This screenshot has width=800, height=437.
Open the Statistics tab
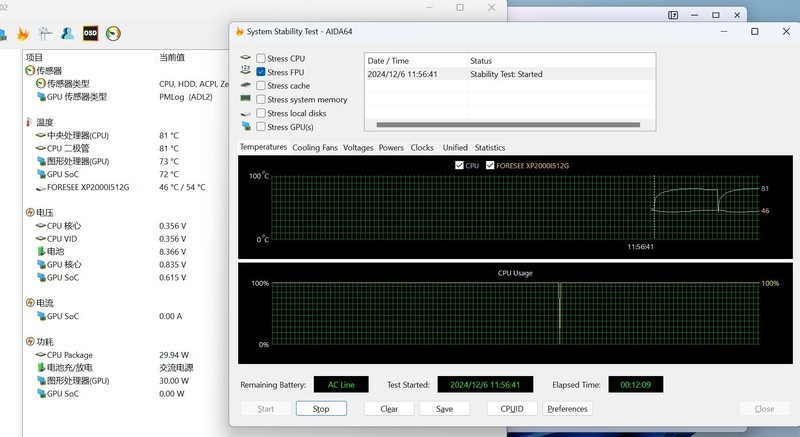(490, 148)
